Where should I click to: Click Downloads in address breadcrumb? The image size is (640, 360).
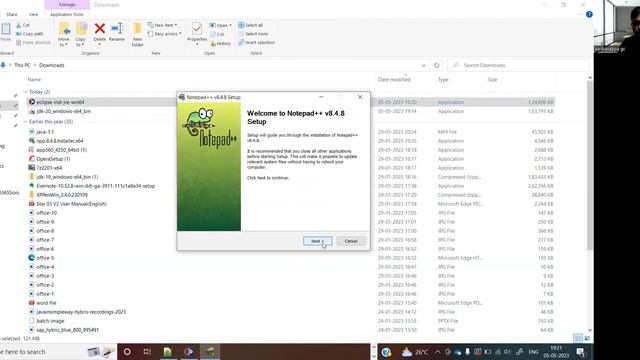[x=51, y=65]
